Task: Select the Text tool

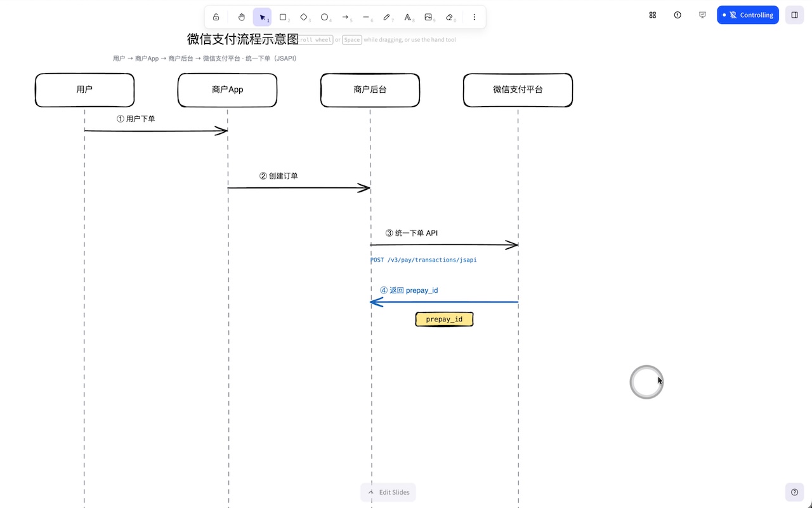Action: pyautogui.click(x=408, y=17)
